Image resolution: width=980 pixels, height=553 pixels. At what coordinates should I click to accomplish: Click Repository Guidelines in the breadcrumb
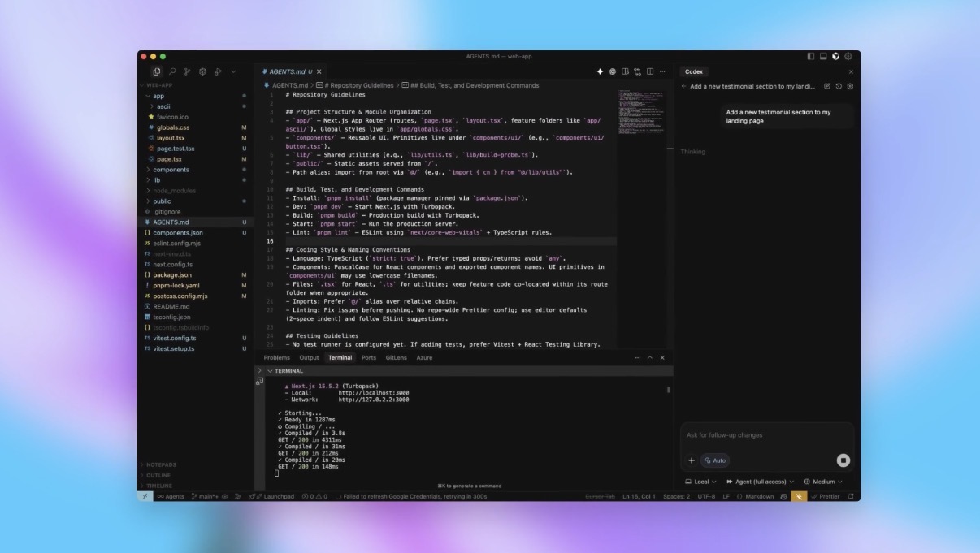coord(355,85)
